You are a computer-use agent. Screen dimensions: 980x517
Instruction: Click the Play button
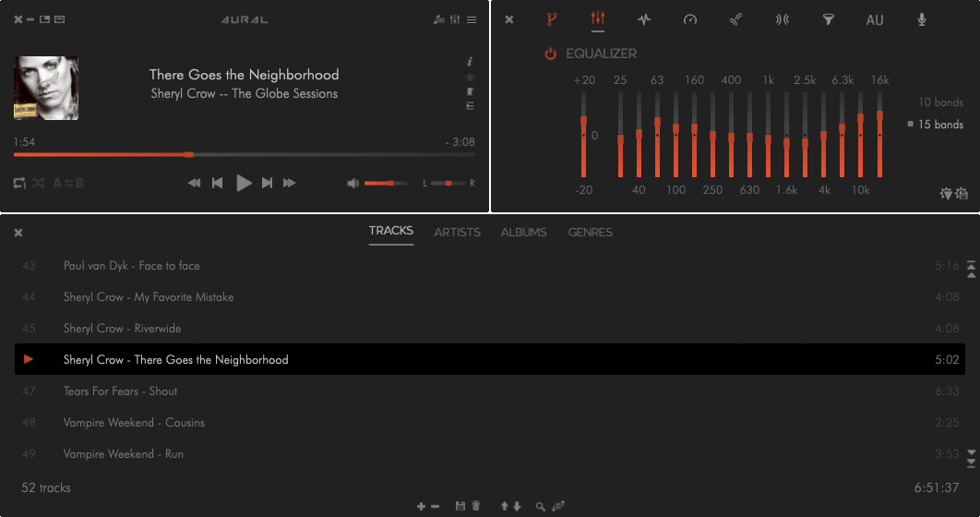pyautogui.click(x=244, y=183)
